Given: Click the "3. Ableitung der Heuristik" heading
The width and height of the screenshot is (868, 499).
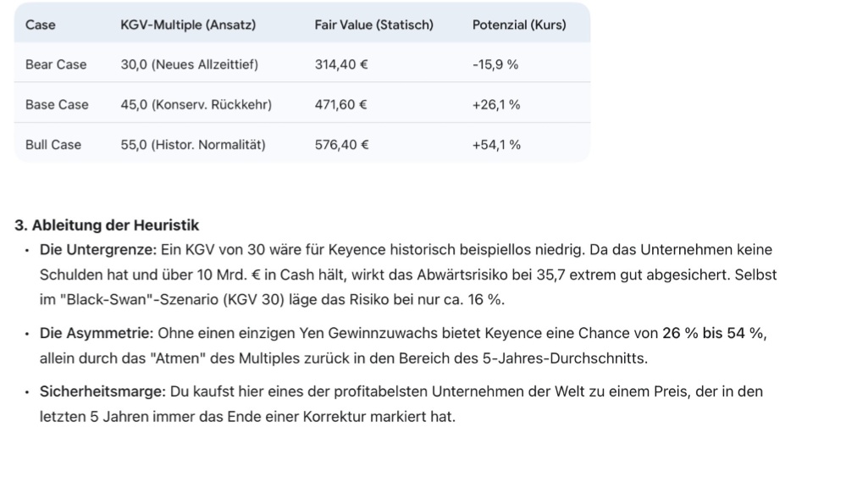Looking at the screenshot, I should pos(107,225).
